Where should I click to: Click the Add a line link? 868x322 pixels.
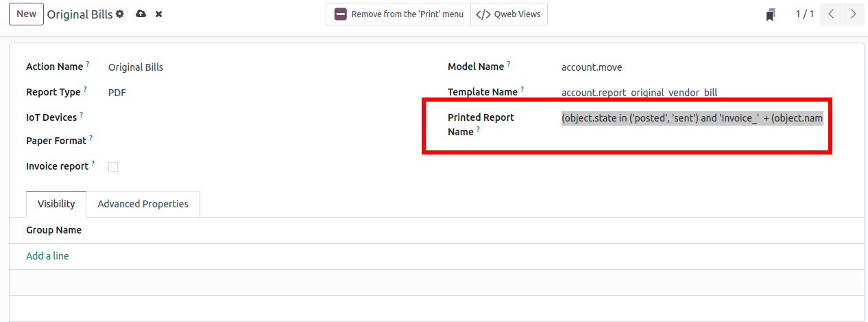click(x=47, y=256)
